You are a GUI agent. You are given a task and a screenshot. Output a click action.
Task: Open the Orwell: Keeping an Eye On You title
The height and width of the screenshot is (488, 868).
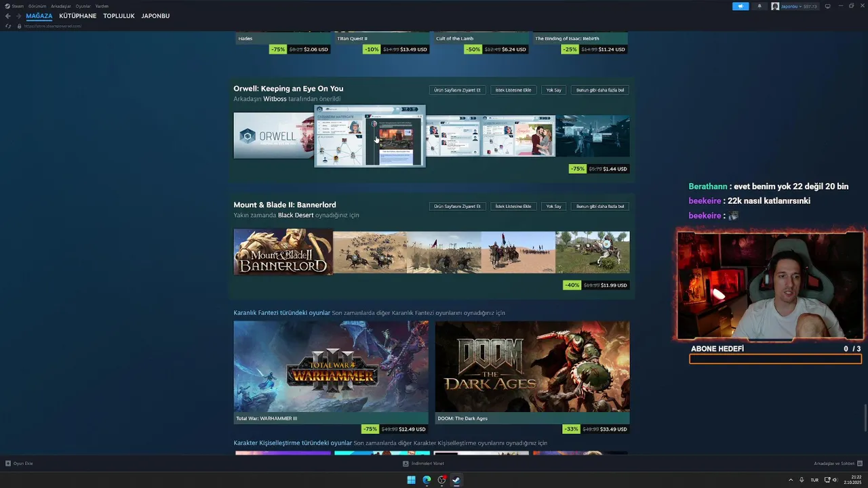coord(288,88)
